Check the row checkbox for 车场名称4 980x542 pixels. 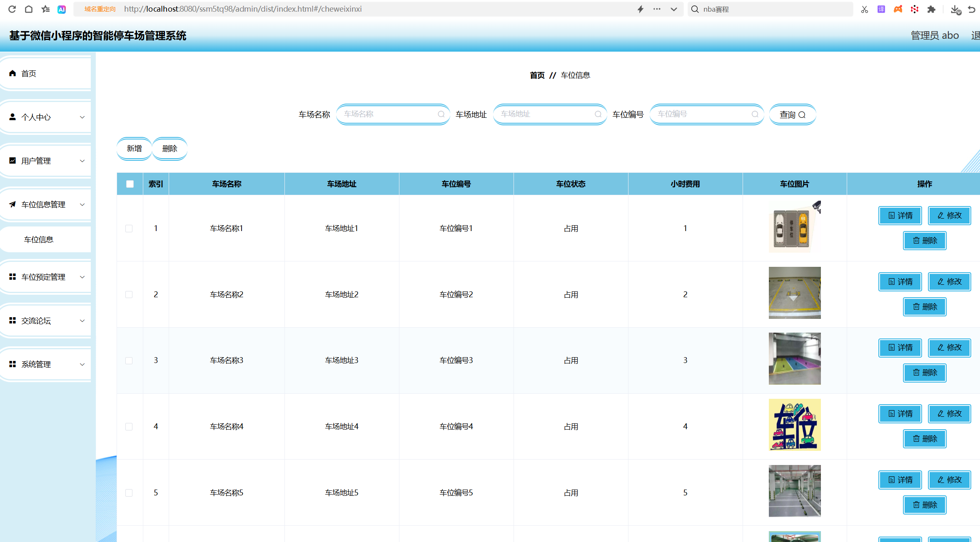pyautogui.click(x=129, y=427)
